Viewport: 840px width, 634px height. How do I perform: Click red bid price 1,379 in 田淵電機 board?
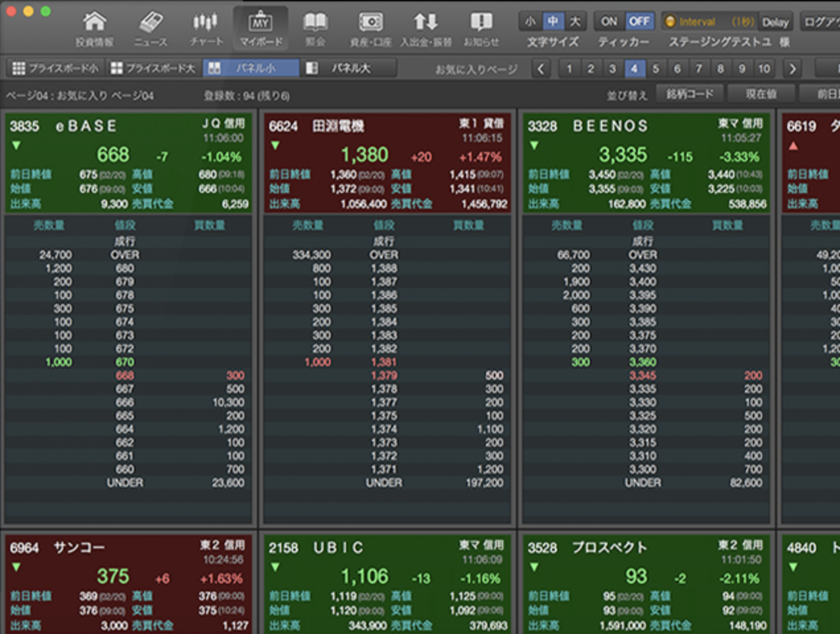click(384, 375)
